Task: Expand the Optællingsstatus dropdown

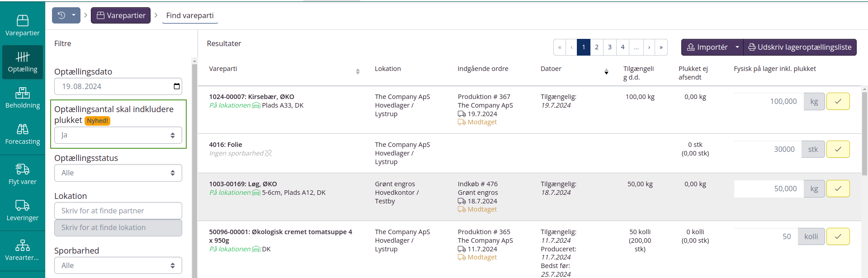Action: [x=118, y=173]
